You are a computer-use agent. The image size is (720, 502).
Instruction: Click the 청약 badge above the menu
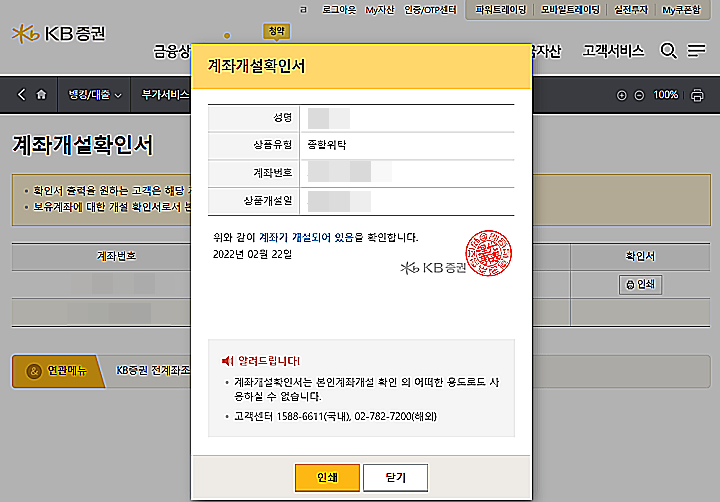click(x=276, y=31)
